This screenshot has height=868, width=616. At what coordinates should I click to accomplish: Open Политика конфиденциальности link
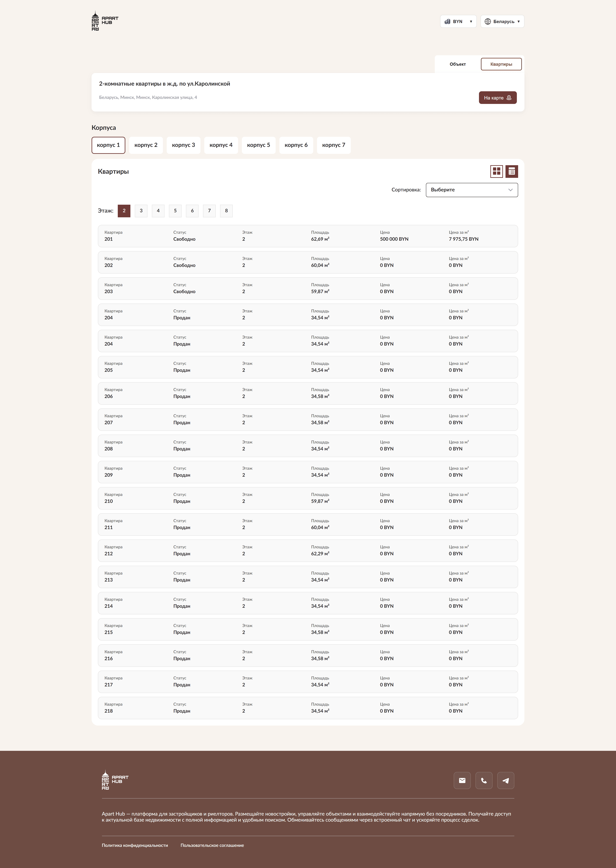click(135, 845)
